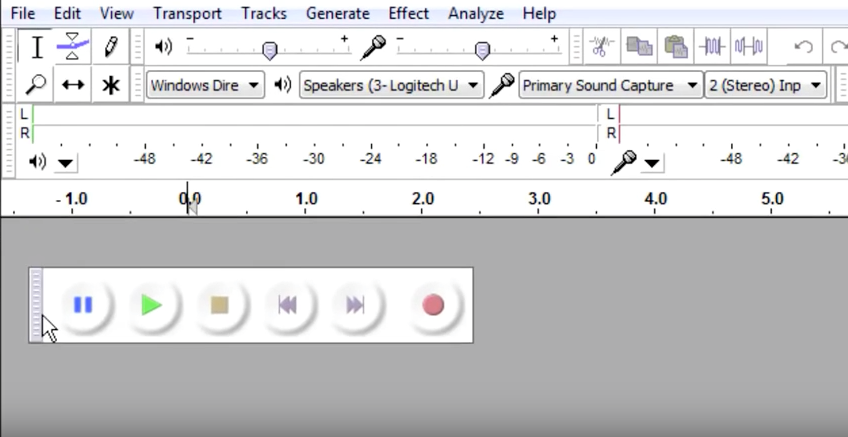Open the audio host Windows Dire dropdown
This screenshot has height=437, width=848.
point(205,85)
